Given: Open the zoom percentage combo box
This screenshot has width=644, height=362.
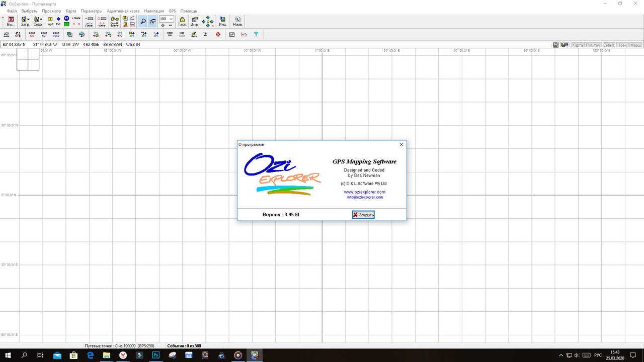Looking at the screenshot, I should (x=166, y=19).
